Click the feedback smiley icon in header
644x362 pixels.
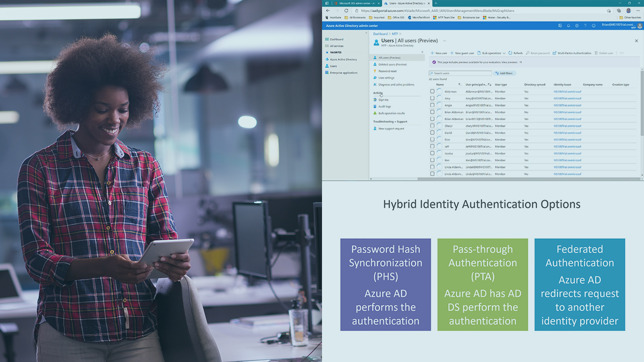click(x=594, y=25)
